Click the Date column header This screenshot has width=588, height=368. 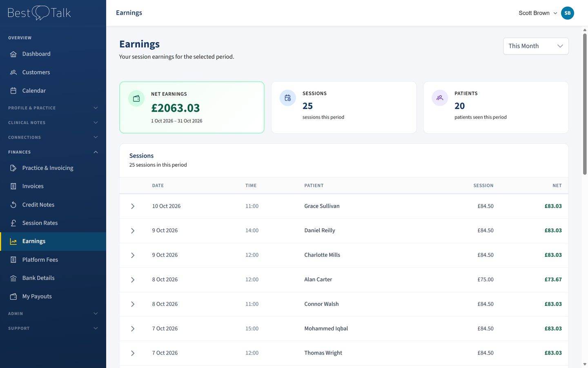tap(158, 186)
